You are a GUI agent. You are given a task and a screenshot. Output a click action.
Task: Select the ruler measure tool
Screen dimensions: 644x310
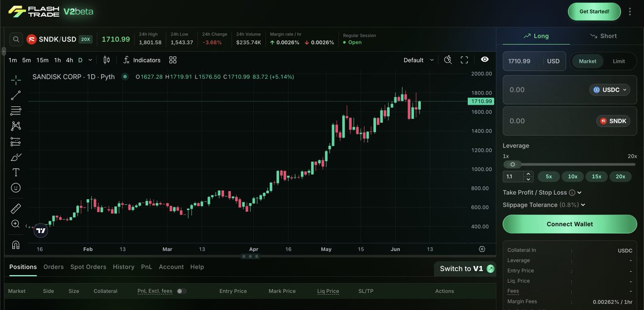pos(16,208)
